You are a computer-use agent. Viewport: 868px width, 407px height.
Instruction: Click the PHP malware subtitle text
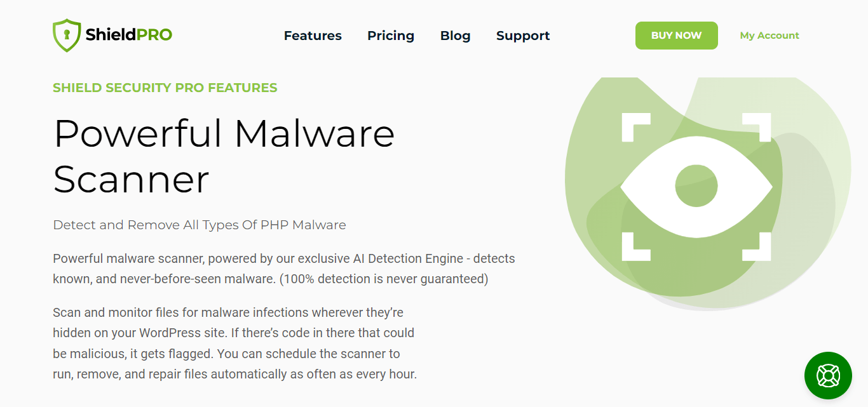199,225
